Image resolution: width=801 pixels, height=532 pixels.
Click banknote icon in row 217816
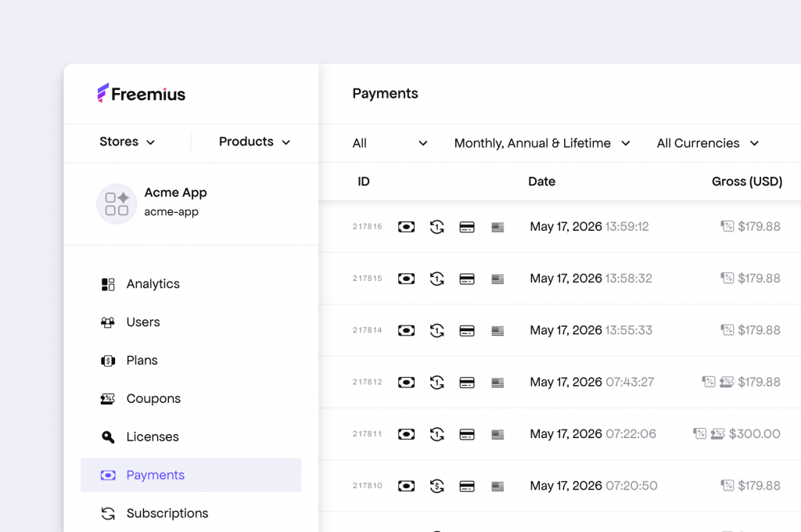tap(406, 227)
